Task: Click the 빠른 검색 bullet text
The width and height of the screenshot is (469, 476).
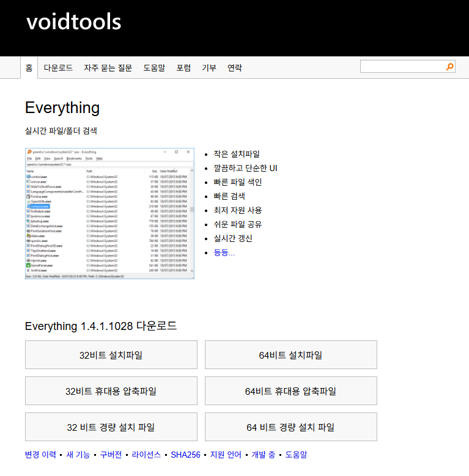Action: (229, 196)
